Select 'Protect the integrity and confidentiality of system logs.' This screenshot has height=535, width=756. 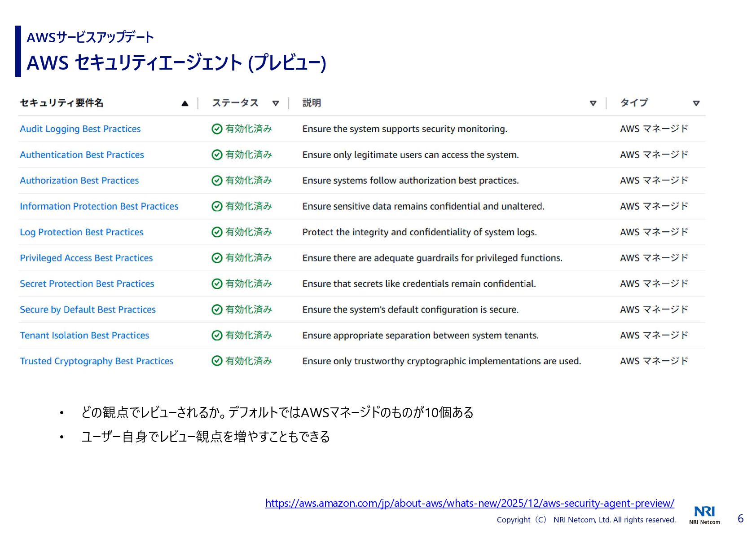pos(420,232)
